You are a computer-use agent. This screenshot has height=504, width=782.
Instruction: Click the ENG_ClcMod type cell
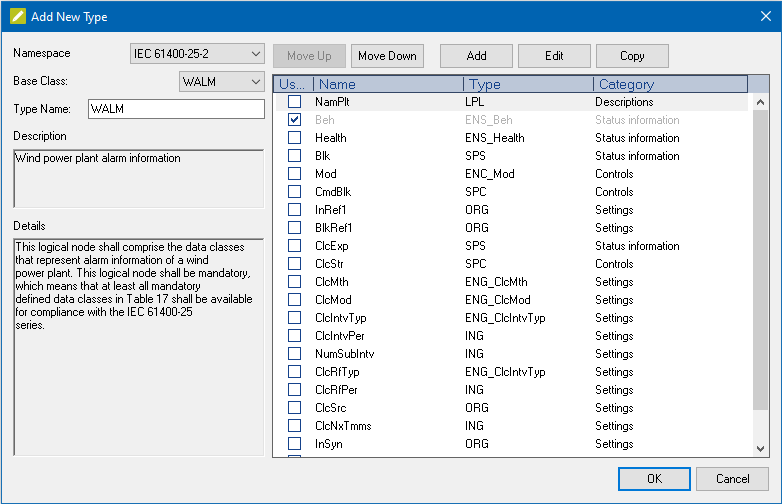[498, 300]
